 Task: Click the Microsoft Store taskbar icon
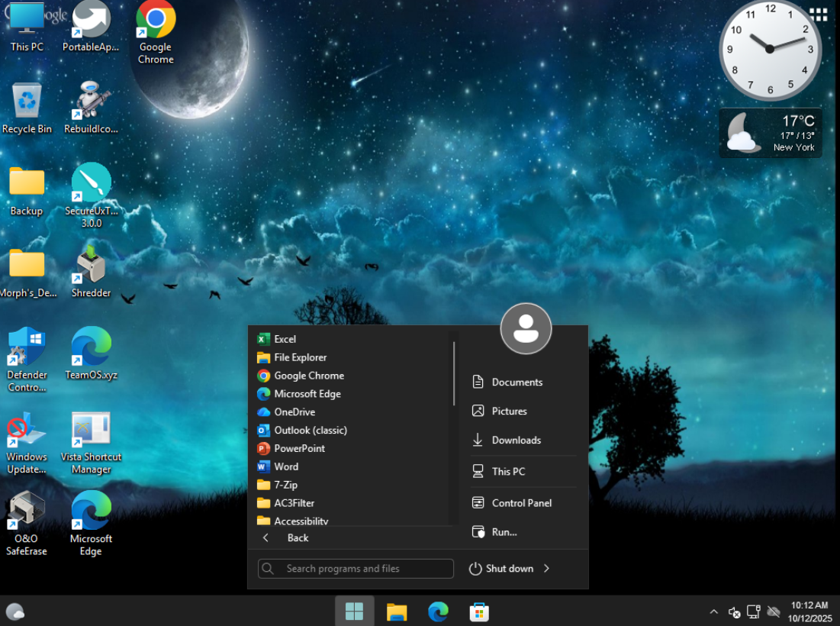(478, 611)
